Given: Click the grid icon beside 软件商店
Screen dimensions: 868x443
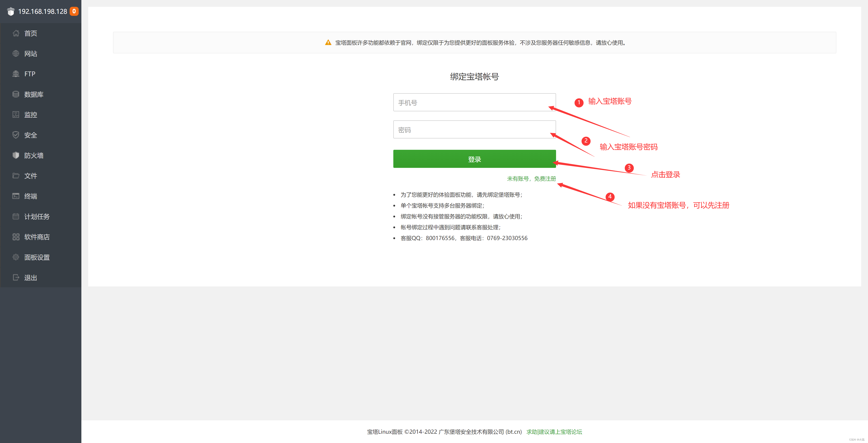Looking at the screenshot, I should pyautogui.click(x=16, y=237).
